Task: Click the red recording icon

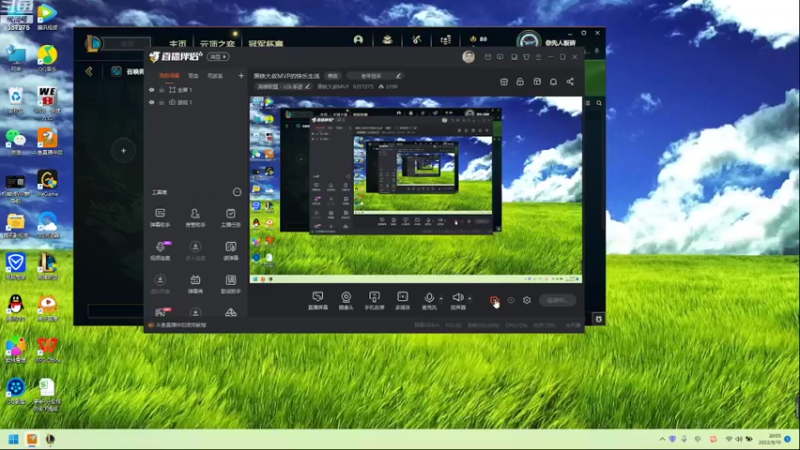Action: tap(494, 301)
